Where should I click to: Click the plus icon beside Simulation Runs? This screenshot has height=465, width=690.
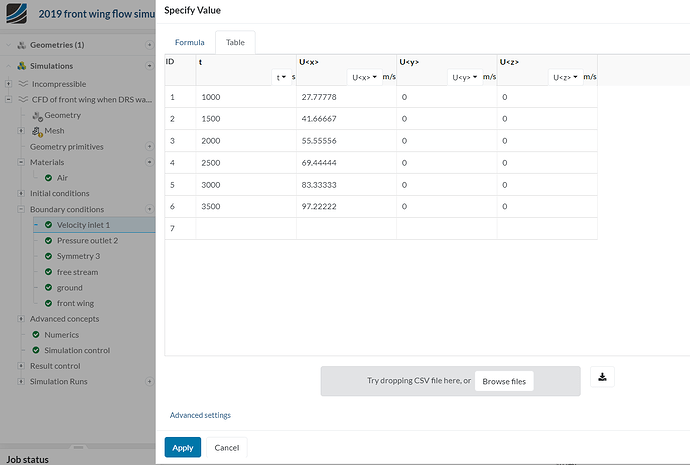150,381
